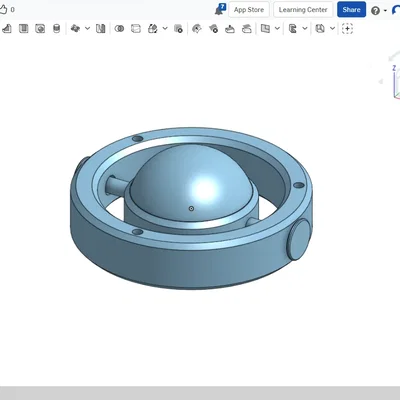
Task: Expand the transform tool dropdown arrow
Action: (x=165, y=28)
